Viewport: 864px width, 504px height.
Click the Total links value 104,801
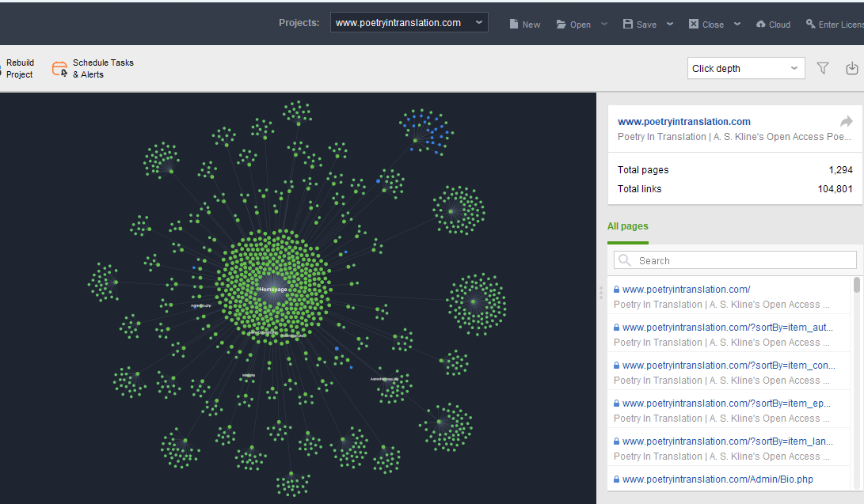point(835,189)
